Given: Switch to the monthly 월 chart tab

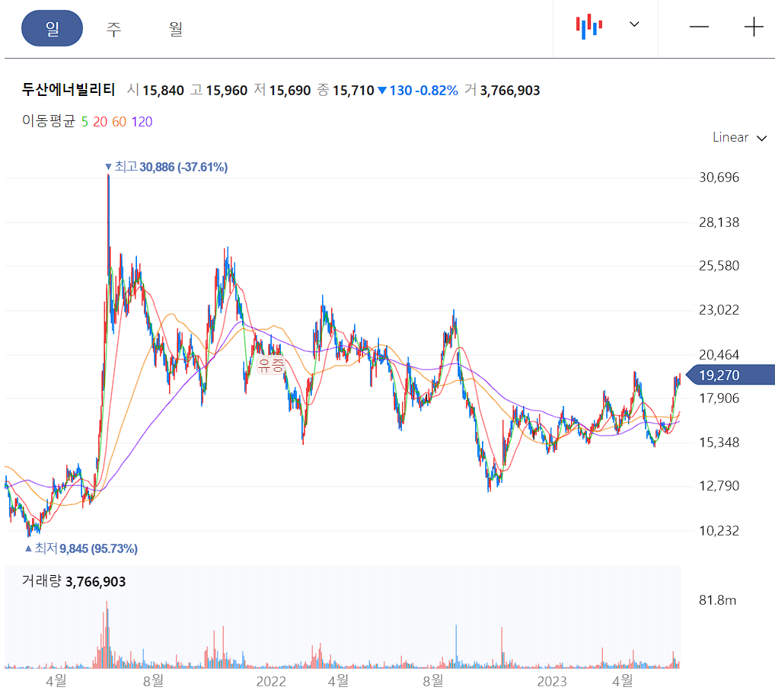Looking at the screenshot, I should coord(175,29).
